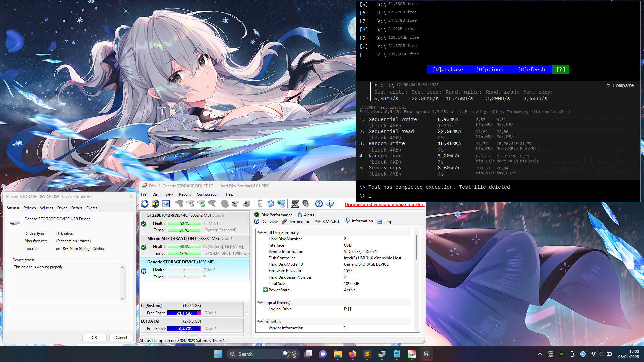Click the green [?] button in CPDT
The image size is (644, 362).
(x=561, y=69)
